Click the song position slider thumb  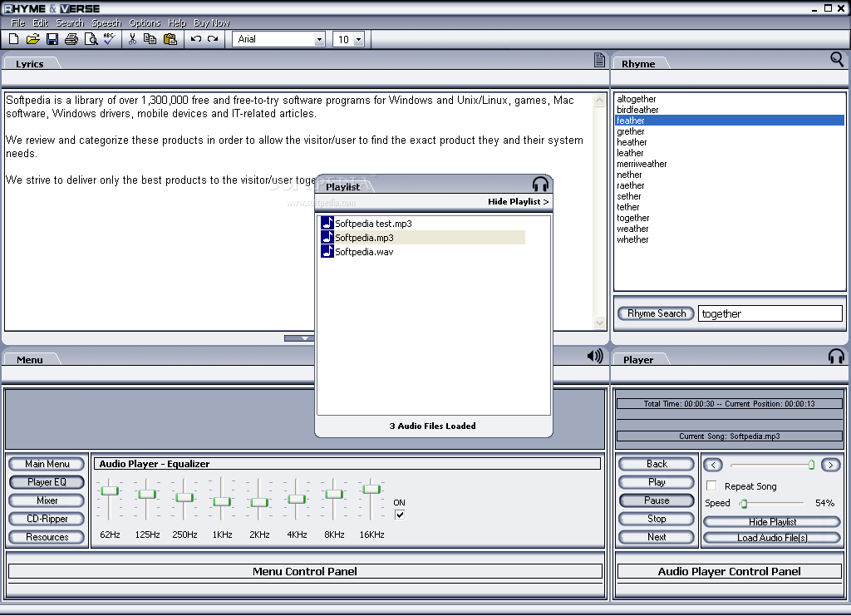tap(811, 465)
